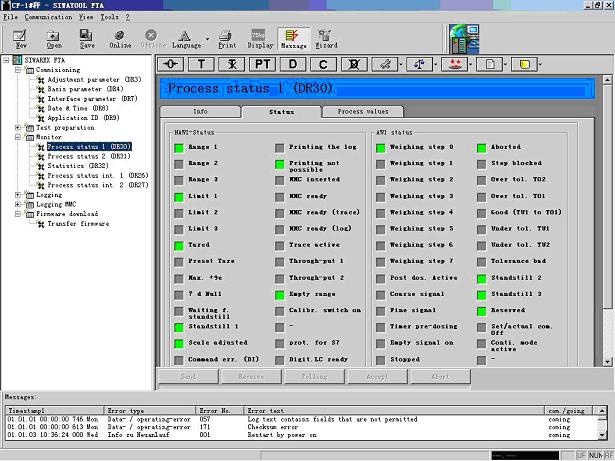The width and height of the screenshot is (615, 461).
Task: Collapse the Commissioning tree node
Action: point(18,70)
